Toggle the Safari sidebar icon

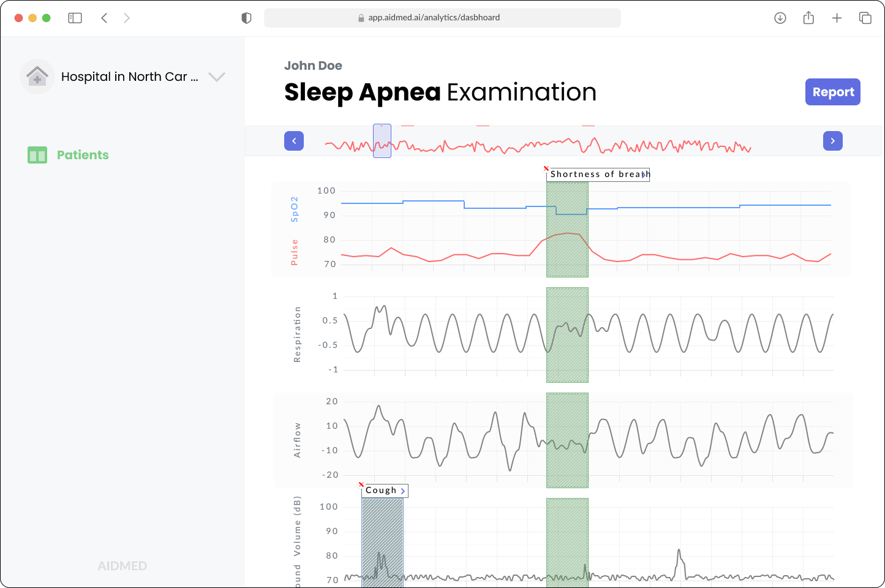(75, 18)
